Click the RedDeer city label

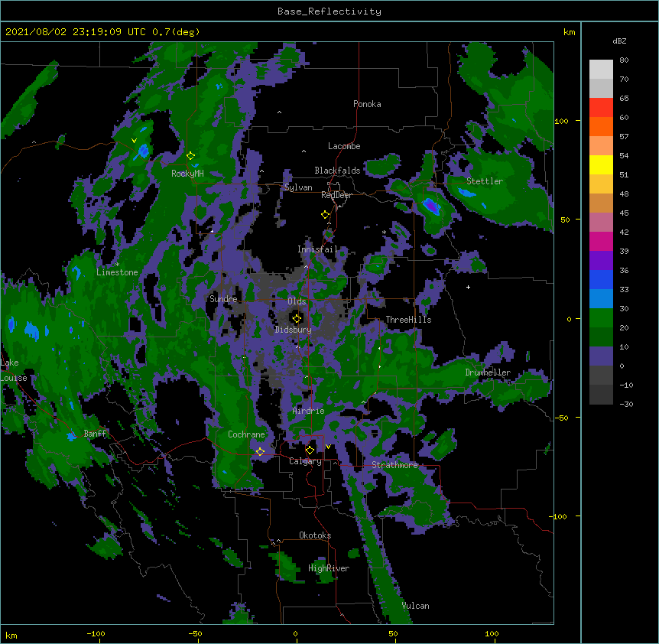tap(336, 195)
